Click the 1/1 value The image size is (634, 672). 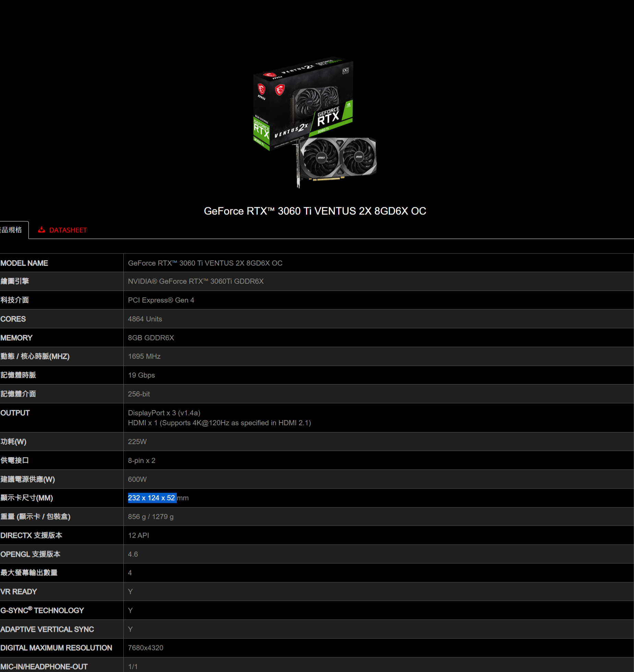click(133, 667)
